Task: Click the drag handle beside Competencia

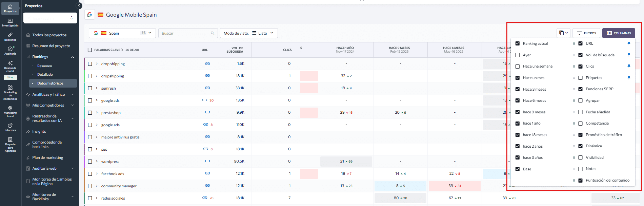Action: (x=574, y=124)
